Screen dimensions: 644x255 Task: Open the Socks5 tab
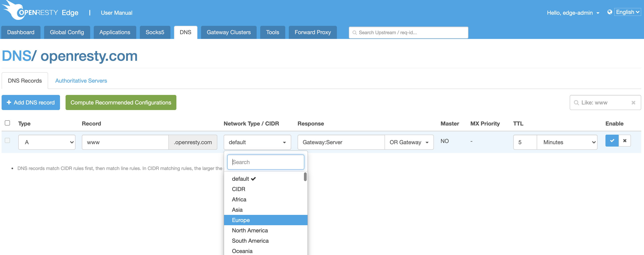coord(155,32)
